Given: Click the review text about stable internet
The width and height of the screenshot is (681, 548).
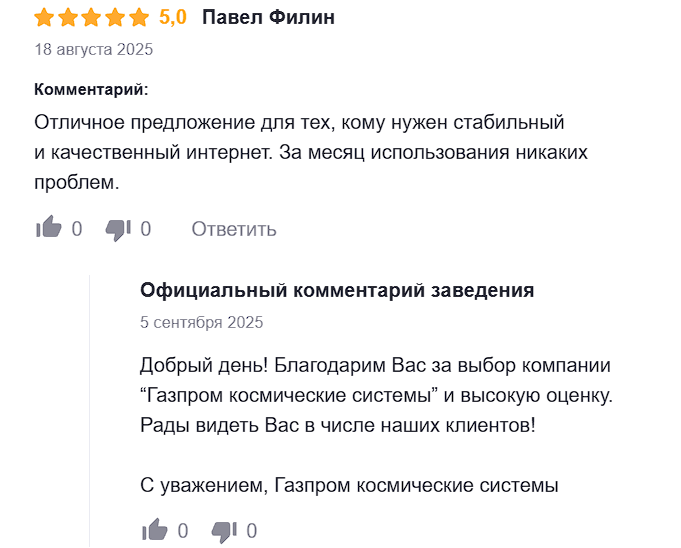Looking at the screenshot, I should pos(311,152).
